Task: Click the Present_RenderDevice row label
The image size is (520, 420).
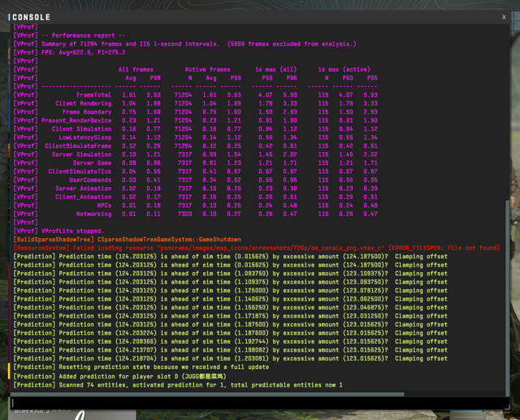Action: point(76,121)
